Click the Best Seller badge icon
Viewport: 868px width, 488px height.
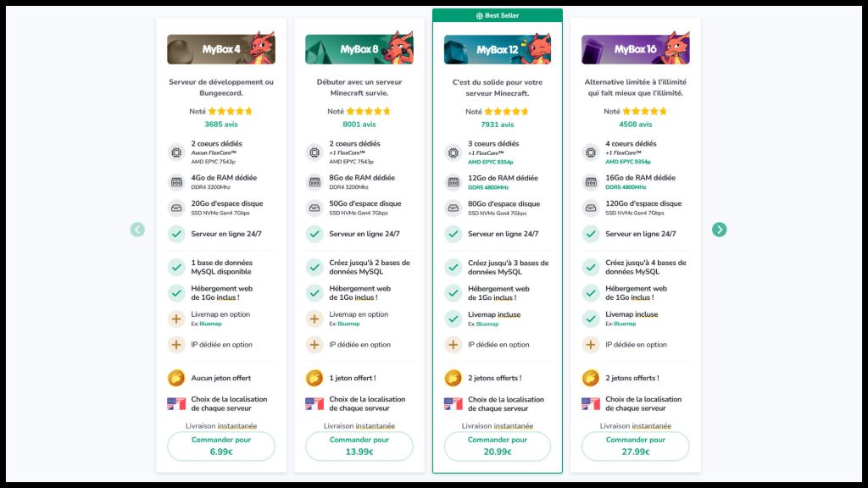[480, 15]
